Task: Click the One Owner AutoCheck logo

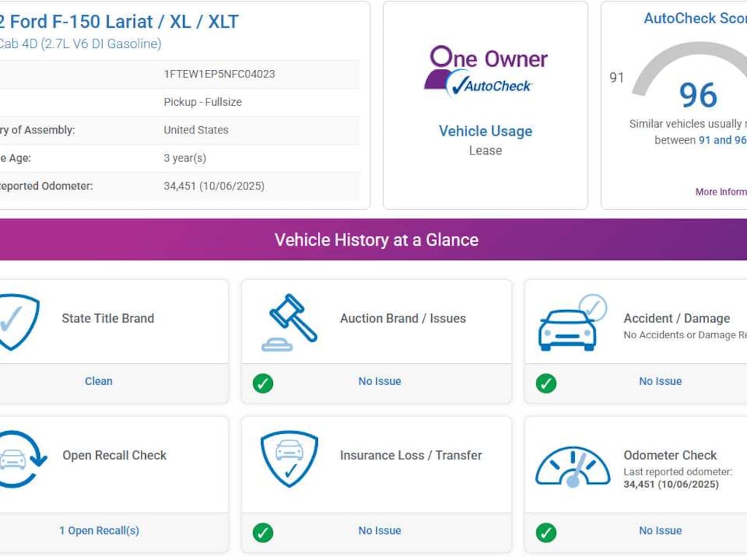Action: pyautogui.click(x=485, y=71)
